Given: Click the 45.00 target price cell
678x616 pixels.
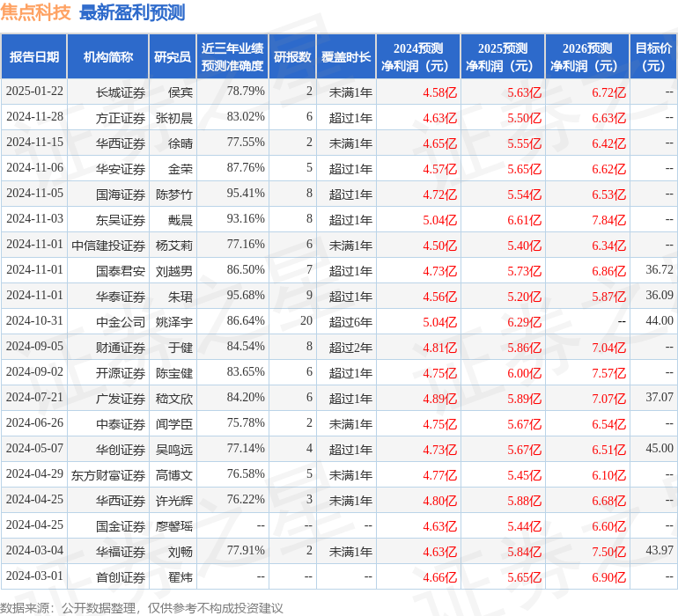Looking at the screenshot, I should coord(659,449).
